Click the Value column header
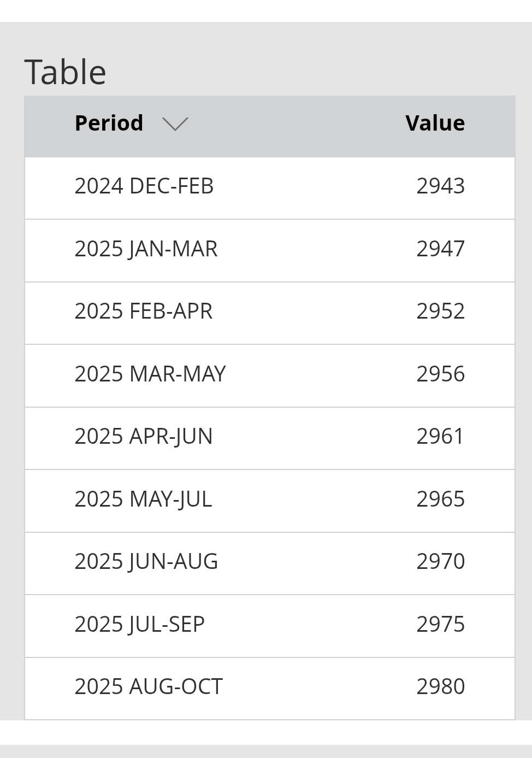The image size is (532, 758). [435, 124]
